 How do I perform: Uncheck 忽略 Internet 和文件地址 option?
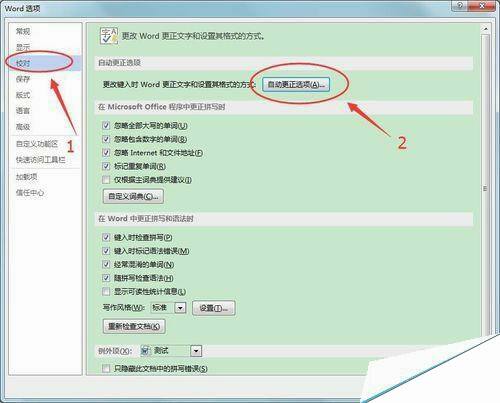tap(106, 153)
